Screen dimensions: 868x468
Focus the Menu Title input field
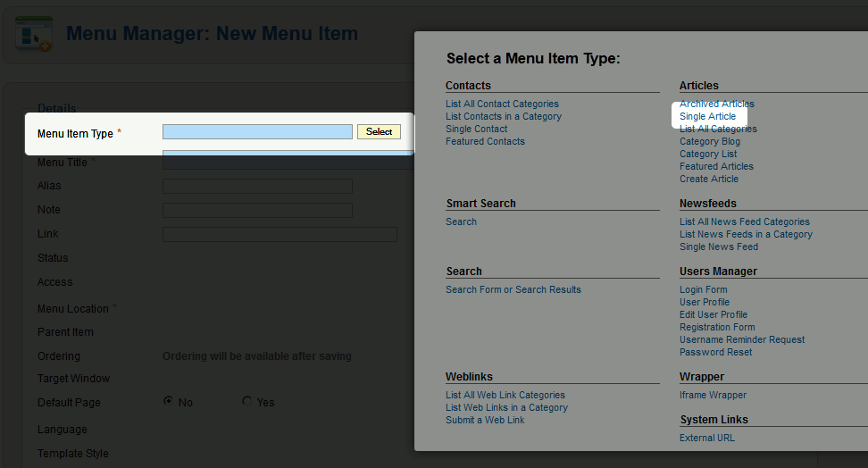288,160
